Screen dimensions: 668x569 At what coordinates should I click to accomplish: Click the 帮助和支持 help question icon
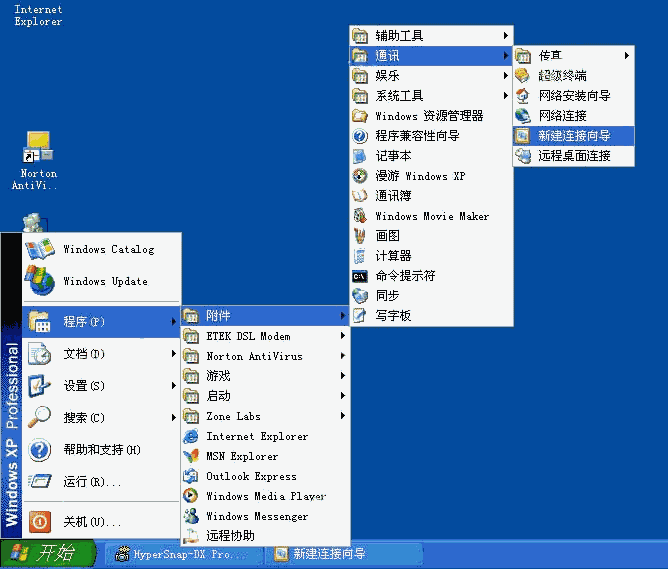click(x=40, y=450)
